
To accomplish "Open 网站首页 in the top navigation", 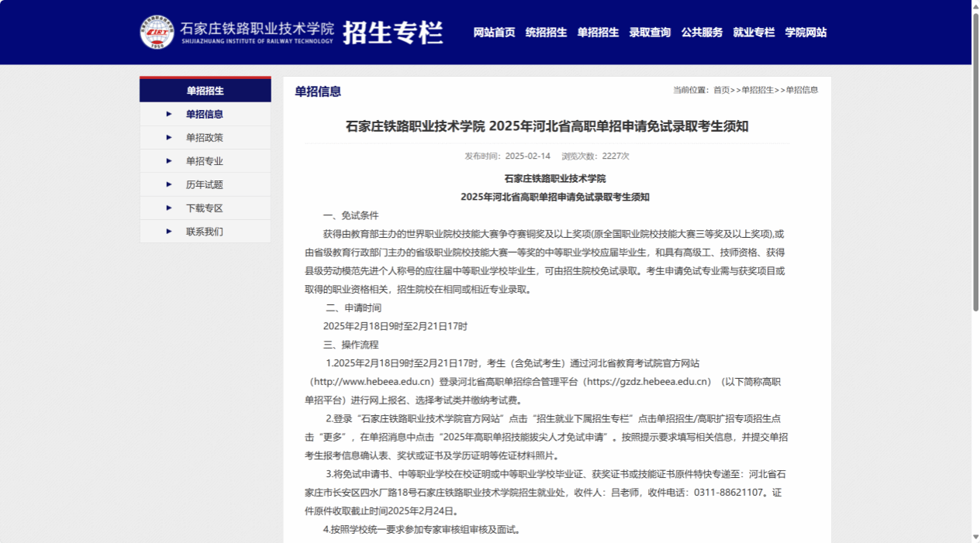I will point(494,33).
